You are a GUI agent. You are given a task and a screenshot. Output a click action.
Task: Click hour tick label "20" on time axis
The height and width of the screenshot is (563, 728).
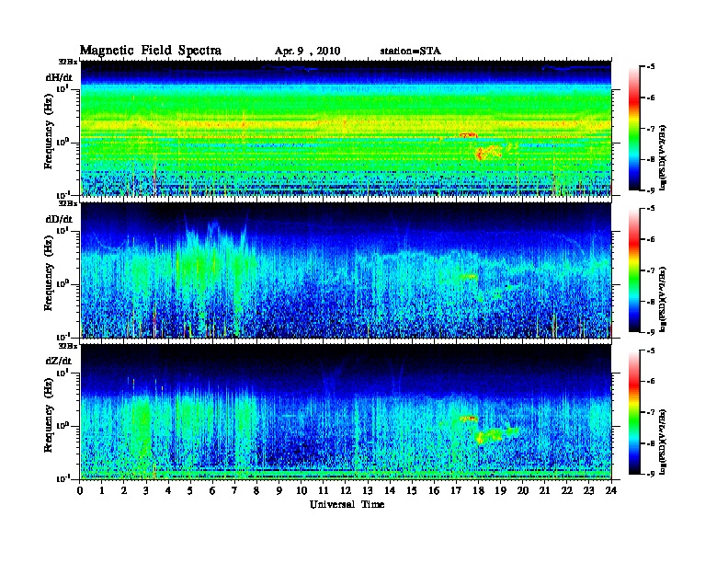pos(523,491)
